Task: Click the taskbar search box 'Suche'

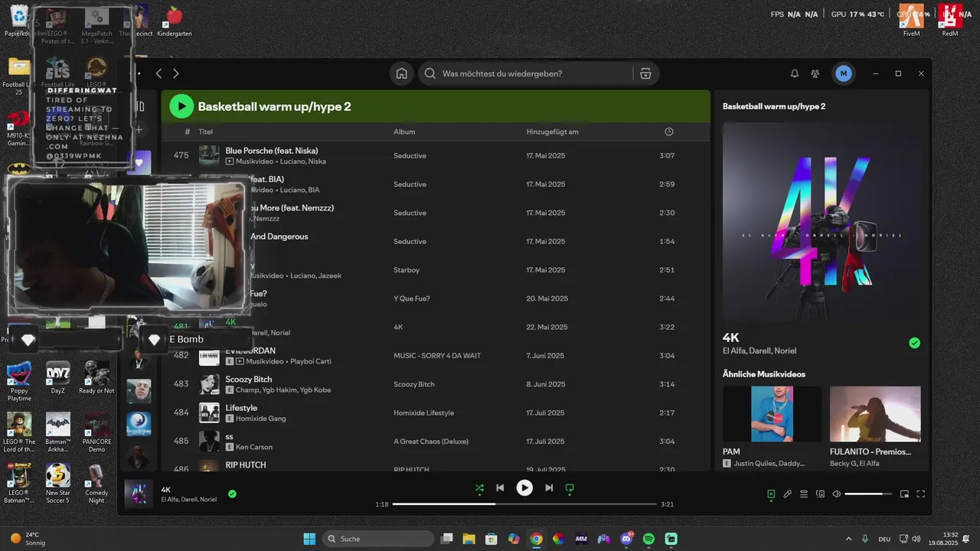Action: click(378, 539)
